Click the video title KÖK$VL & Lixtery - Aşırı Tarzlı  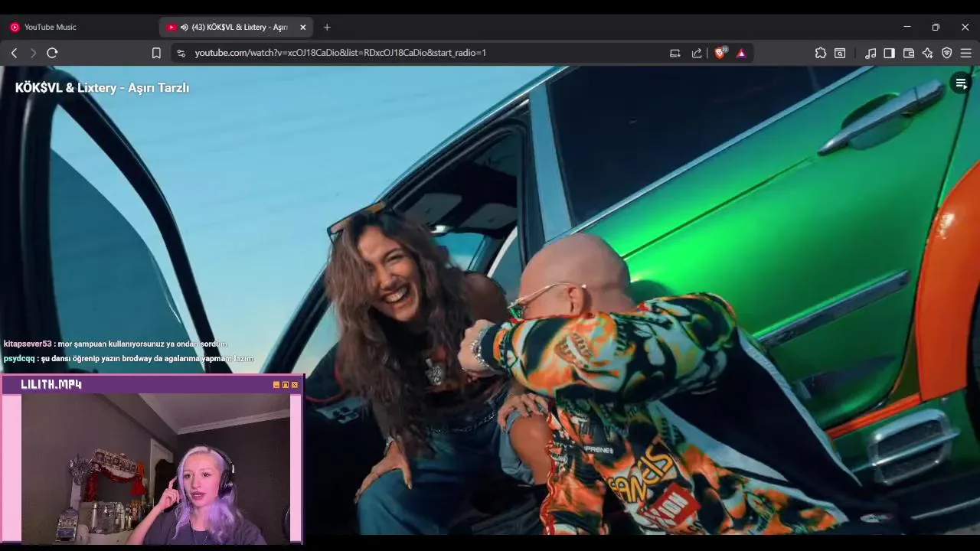(102, 87)
